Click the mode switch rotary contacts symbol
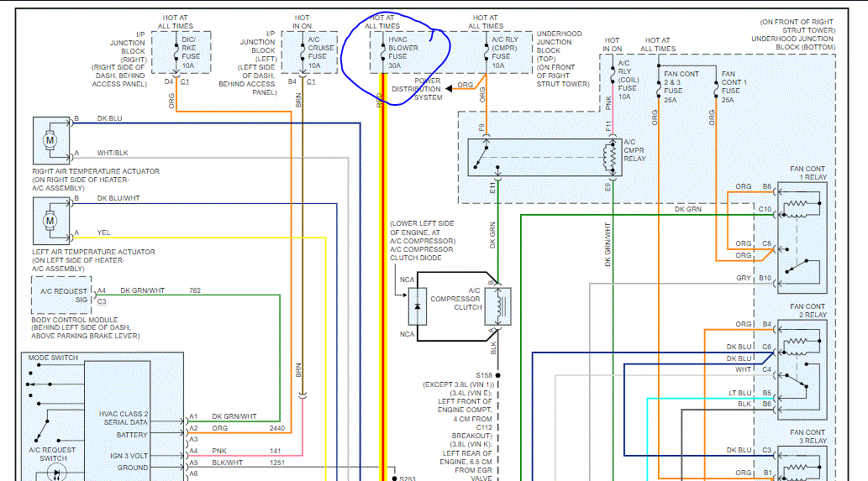Screen dimensions: 868x481 39,384
